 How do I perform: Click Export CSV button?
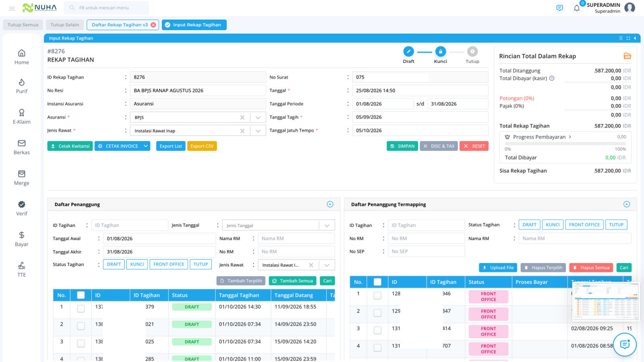pyautogui.click(x=202, y=146)
